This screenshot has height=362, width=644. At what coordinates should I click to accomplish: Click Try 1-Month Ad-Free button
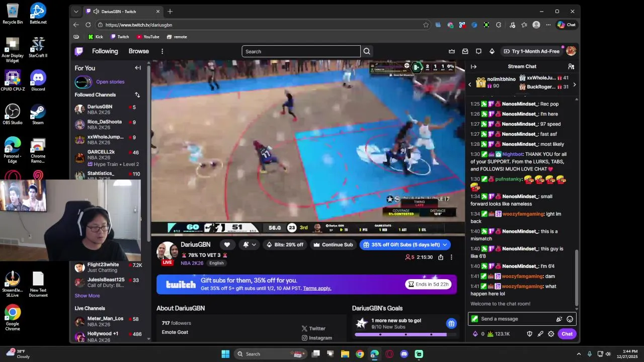(531, 51)
